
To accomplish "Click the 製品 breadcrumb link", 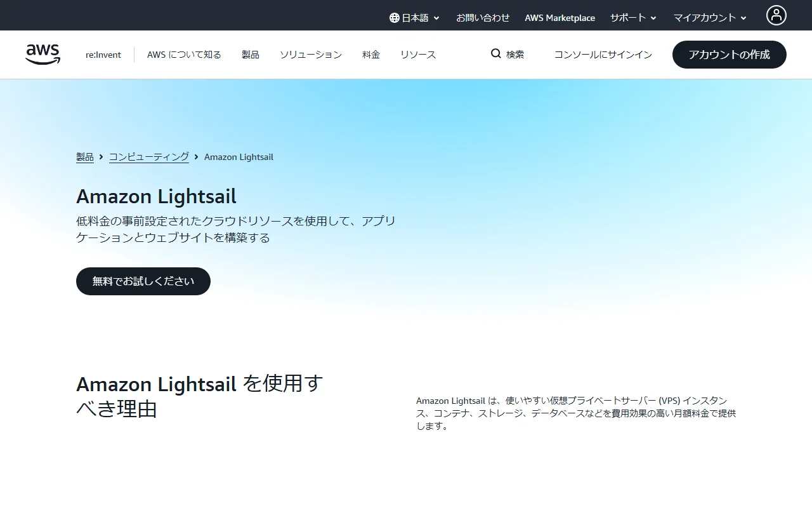I will point(85,157).
